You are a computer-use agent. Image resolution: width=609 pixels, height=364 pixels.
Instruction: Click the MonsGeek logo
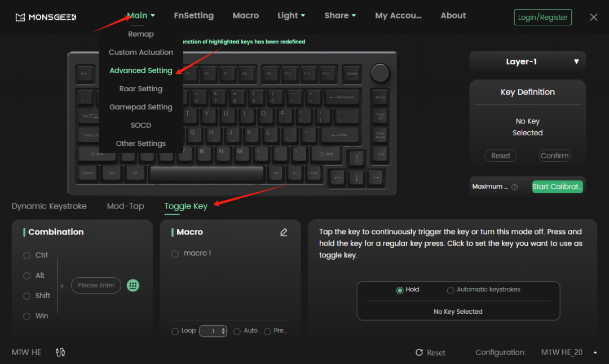pos(46,17)
